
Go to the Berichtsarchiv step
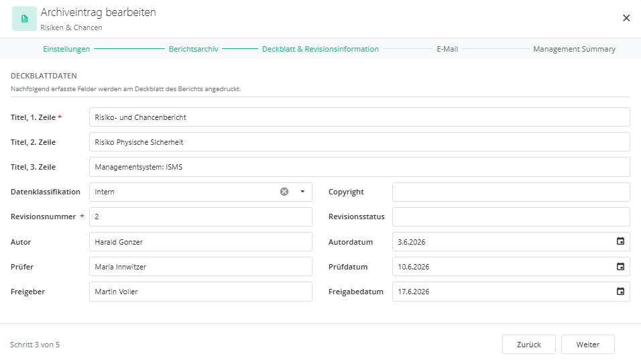193,49
